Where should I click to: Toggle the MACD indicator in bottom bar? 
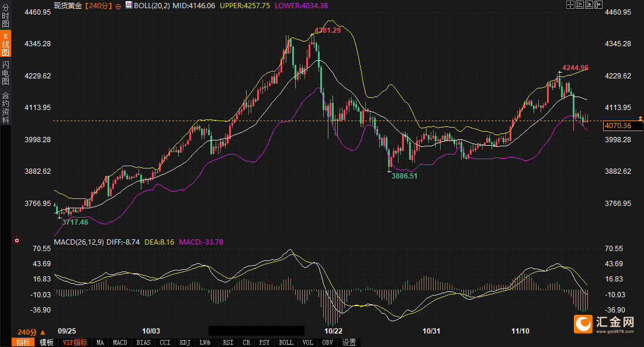click(x=120, y=342)
